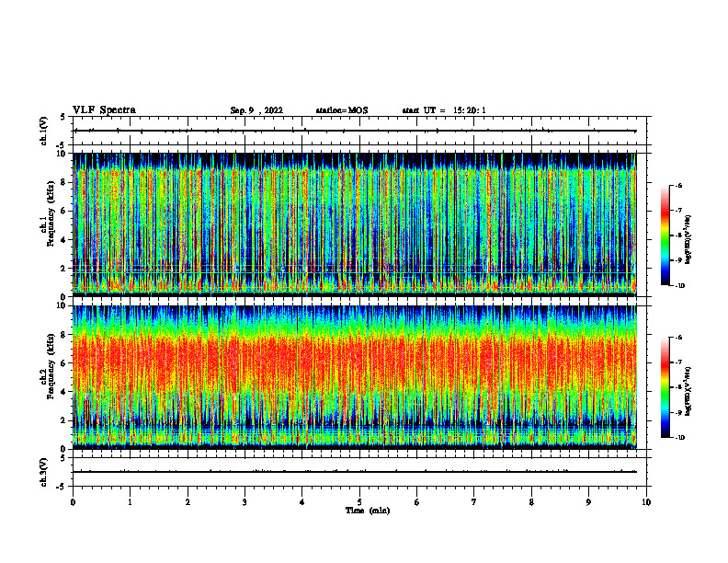Image resolution: width=728 pixels, height=563 pixels.
Task: Click time axis tick label 4
Action: [x=302, y=502]
